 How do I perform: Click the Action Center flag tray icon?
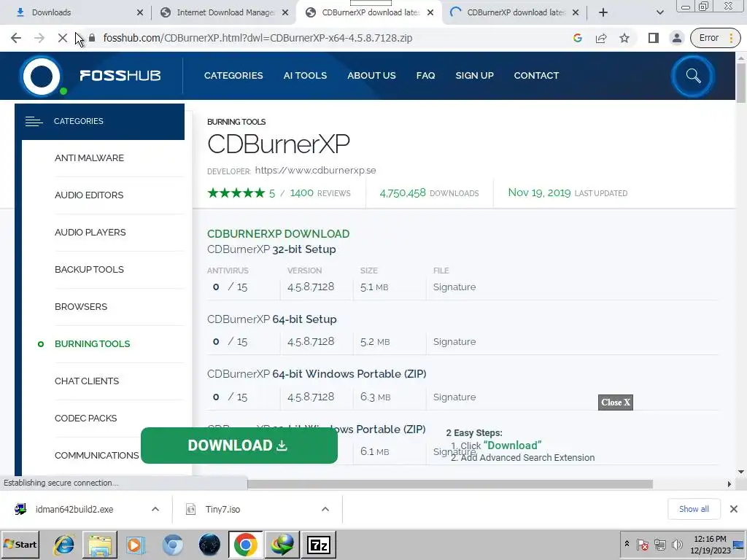tap(643, 544)
